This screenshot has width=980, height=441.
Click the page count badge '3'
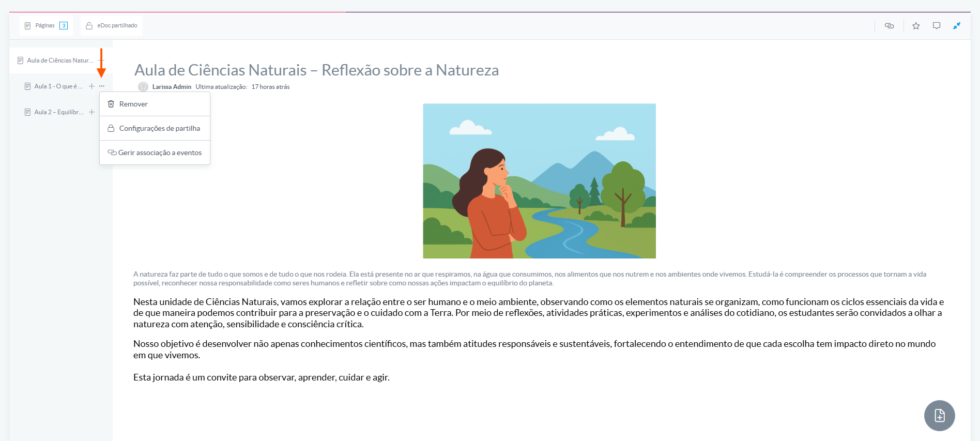pos(64,25)
